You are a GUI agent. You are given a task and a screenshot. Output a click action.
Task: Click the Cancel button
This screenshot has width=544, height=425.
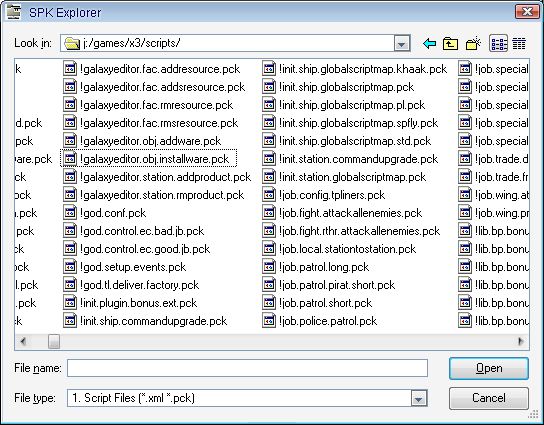click(489, 398)
